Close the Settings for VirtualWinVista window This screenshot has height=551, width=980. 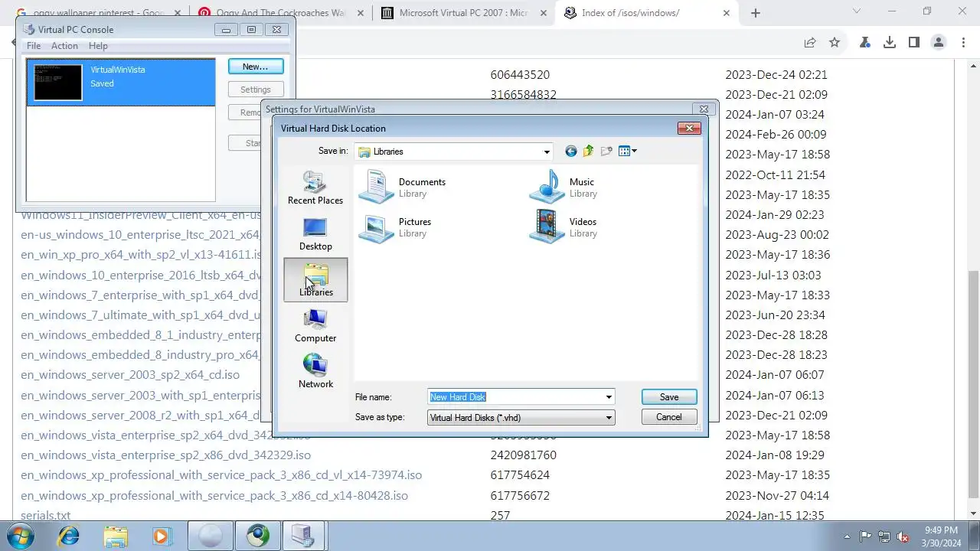click(704, 109)
